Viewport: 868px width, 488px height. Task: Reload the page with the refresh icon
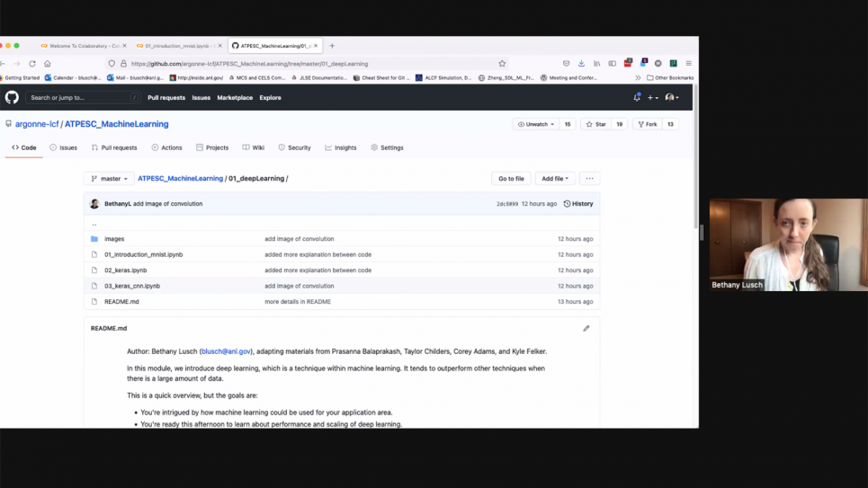pos(32,64)
